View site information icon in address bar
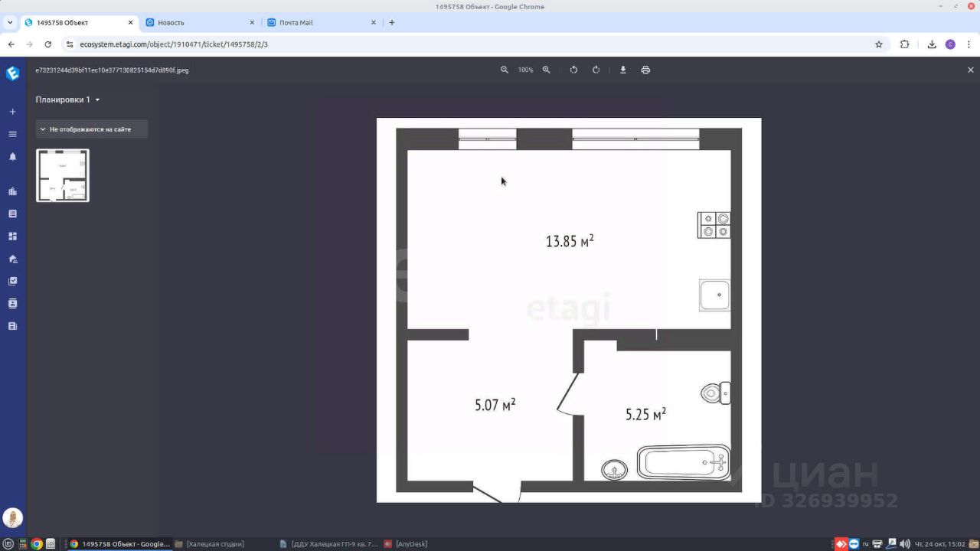 (69, 44)
